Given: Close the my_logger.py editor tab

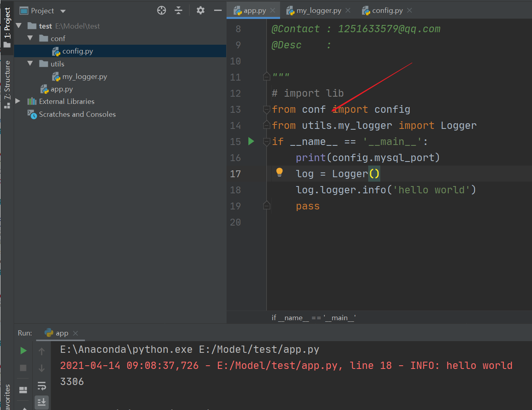Looking at the screenshot, I should point(348,10).
